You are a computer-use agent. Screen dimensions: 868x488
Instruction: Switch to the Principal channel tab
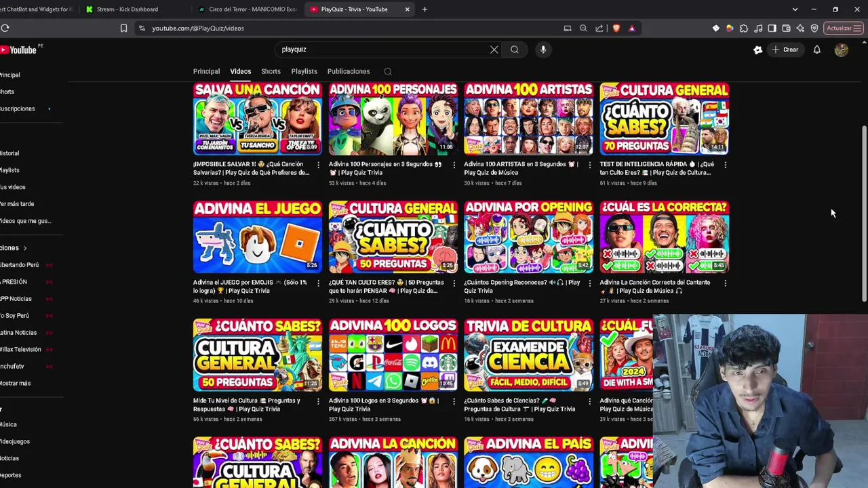pyautogui.click(x=206, y=71)
